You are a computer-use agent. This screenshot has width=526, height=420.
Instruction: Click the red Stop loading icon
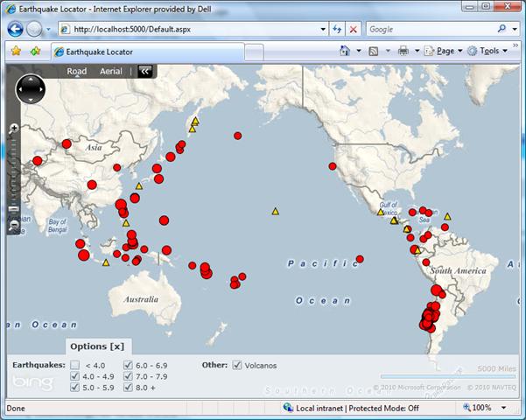tap(353, 29)
